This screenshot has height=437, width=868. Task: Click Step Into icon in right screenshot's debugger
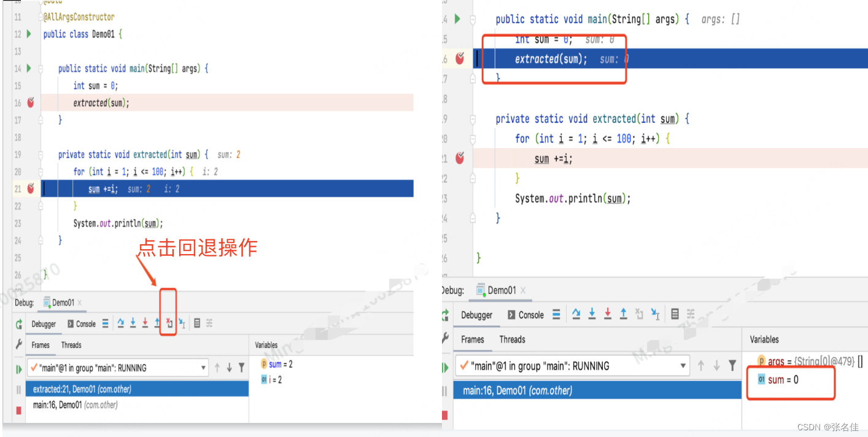tap(592, 314)
